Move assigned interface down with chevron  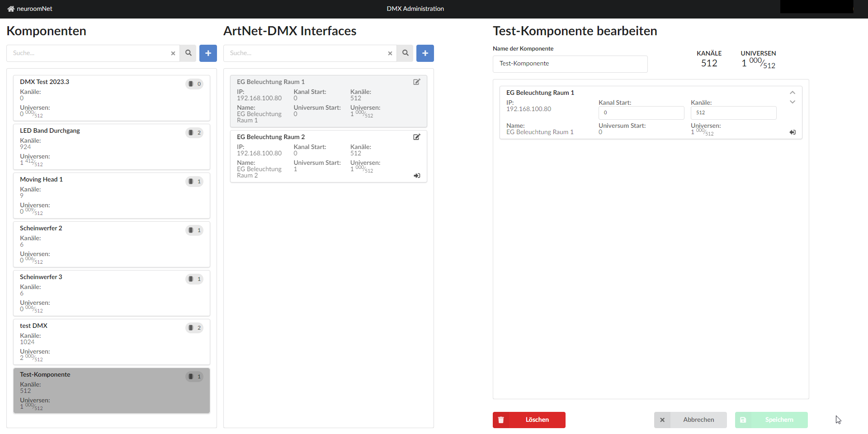coord(793,102)
